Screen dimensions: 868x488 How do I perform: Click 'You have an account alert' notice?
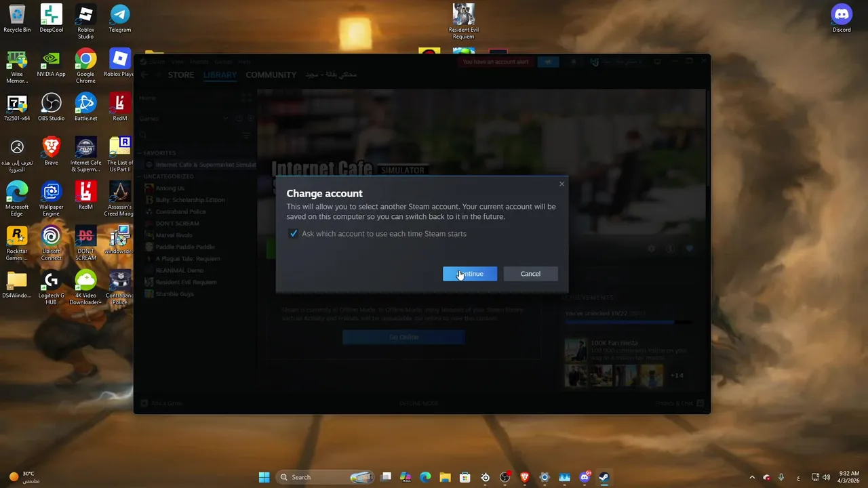[495, 62]
